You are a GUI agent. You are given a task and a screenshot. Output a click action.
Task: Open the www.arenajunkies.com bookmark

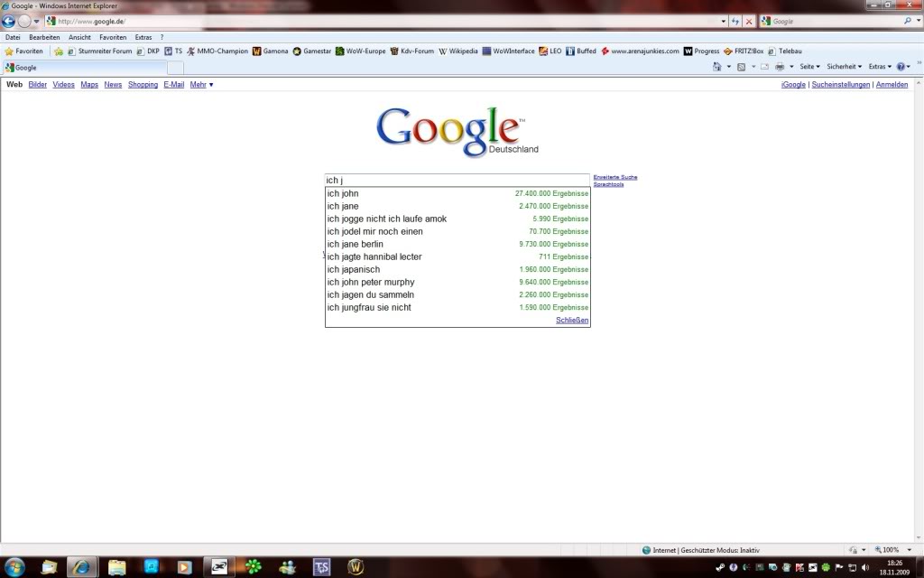coord(640,51)
